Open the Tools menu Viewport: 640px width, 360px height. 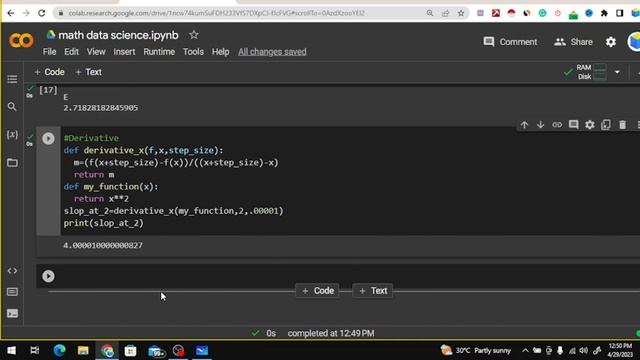pyautogui.click(x=193, y=52)
